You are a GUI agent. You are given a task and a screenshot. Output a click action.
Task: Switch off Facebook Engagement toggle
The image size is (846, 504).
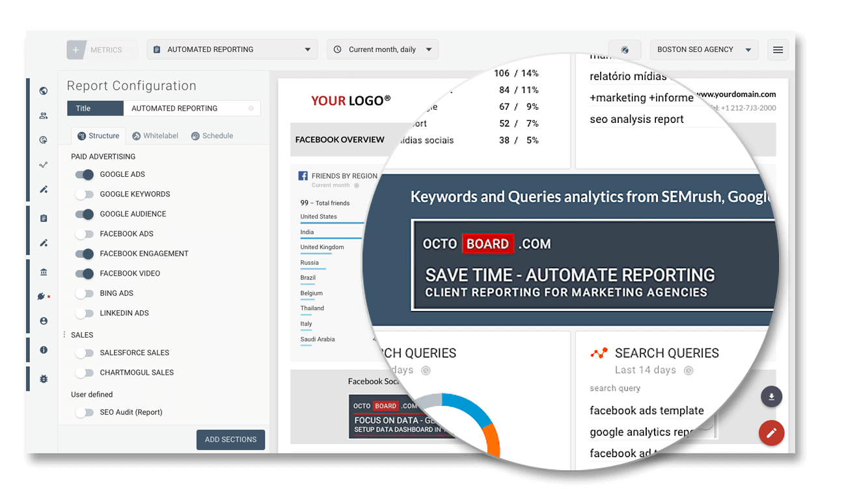pyautogui.click(x=85, y=254)
